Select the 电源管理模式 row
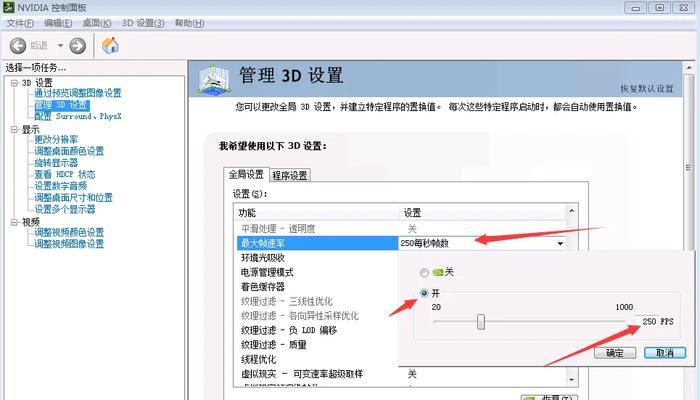This screenshot has height=400, width=700. [x=317, y=272]
